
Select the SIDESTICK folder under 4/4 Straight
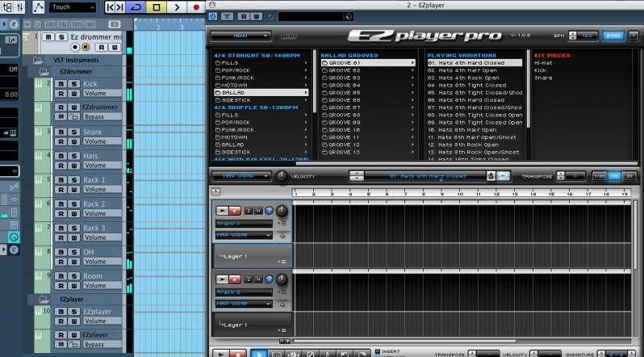[x=261, y=100]
